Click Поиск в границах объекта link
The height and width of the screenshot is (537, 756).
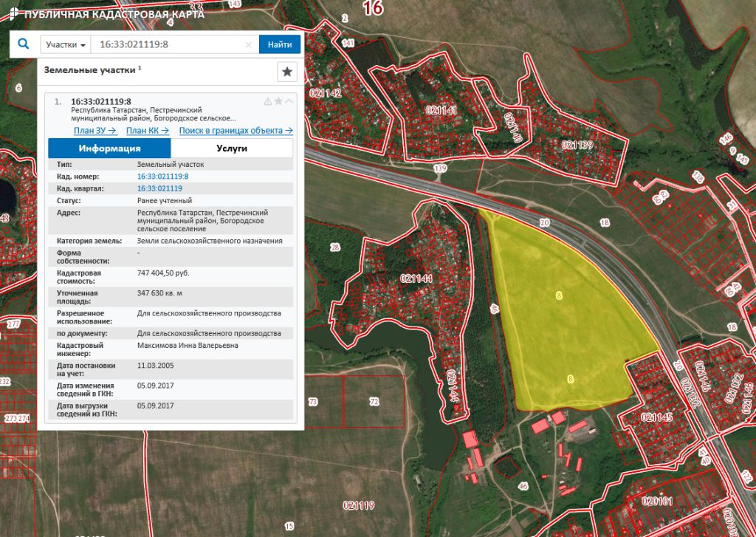click(236, 131)
